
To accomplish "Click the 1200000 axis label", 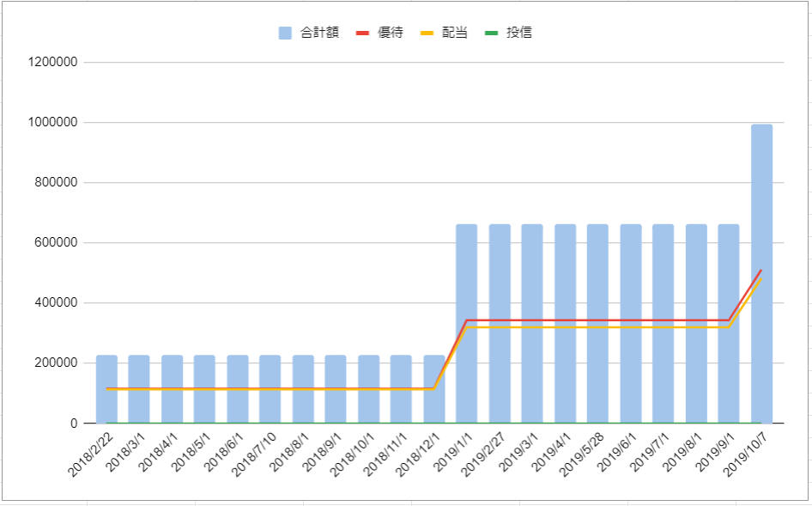I will (x=52, y=62).
